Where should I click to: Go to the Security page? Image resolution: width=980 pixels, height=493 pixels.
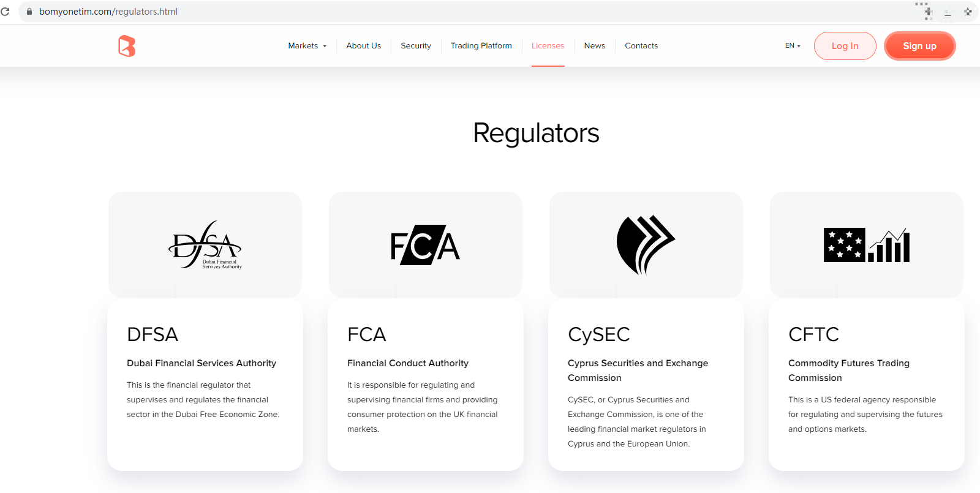(x=416, y=46)
